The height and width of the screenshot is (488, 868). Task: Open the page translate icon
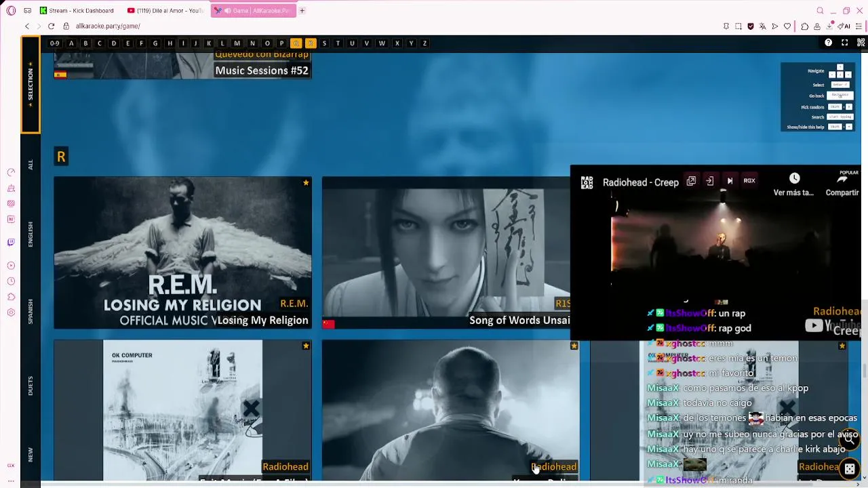(x=763, y=26)
